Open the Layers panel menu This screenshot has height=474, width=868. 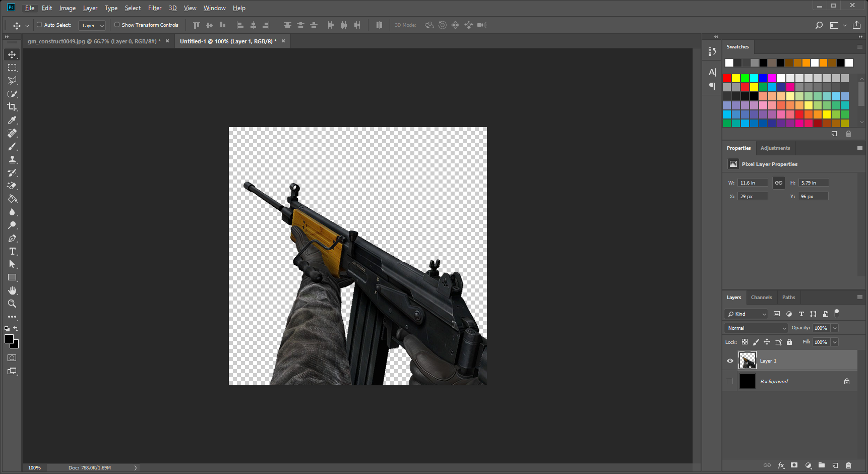[x=860, y=298]
